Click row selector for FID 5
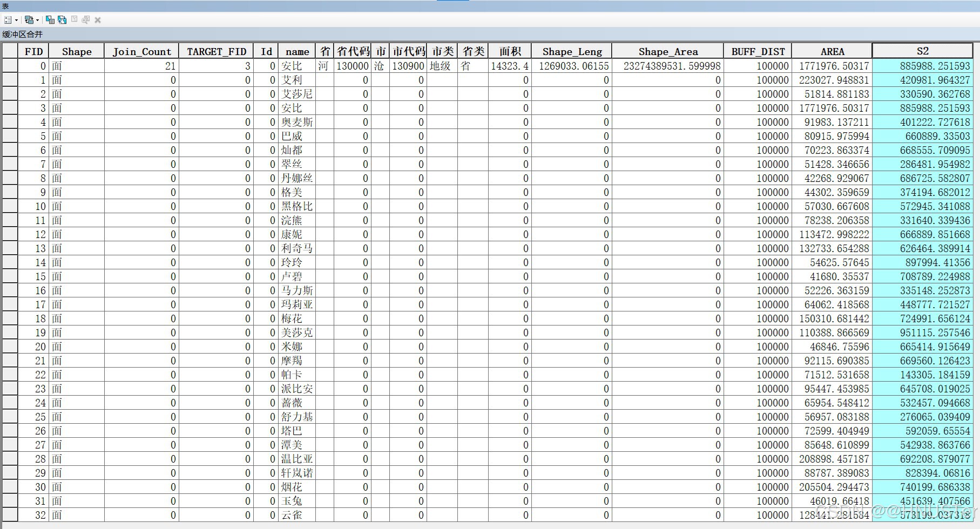This screenshot has height=529, width=980. pos(10,136)
